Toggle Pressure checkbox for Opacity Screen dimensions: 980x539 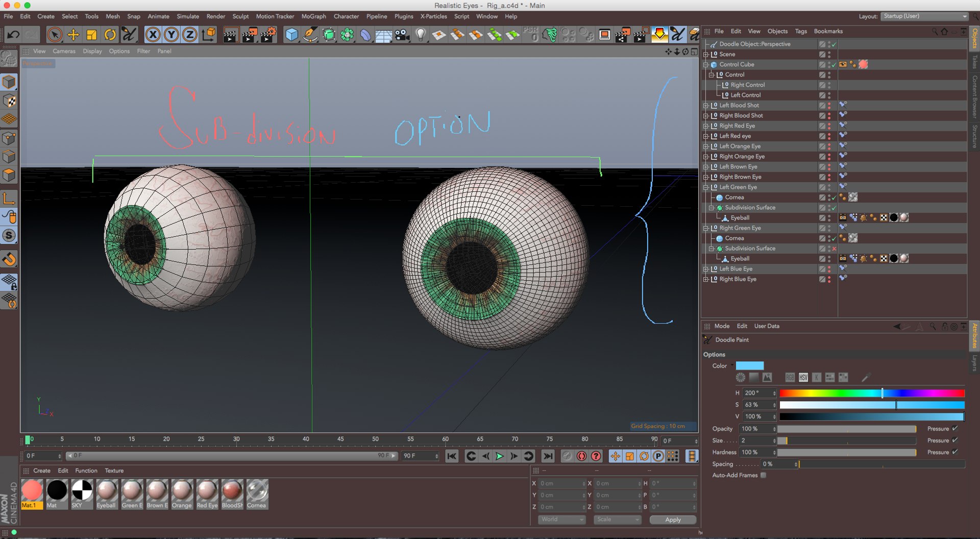(955, 429)
